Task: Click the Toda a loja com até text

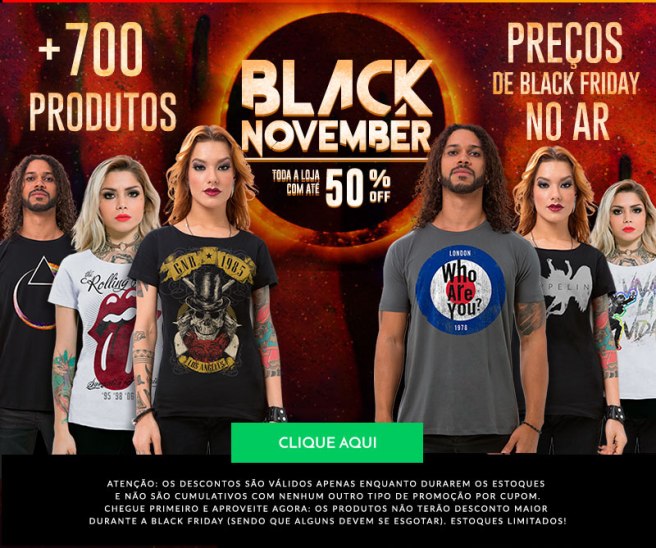Action: pyautogui.click(x=296, y=181)
